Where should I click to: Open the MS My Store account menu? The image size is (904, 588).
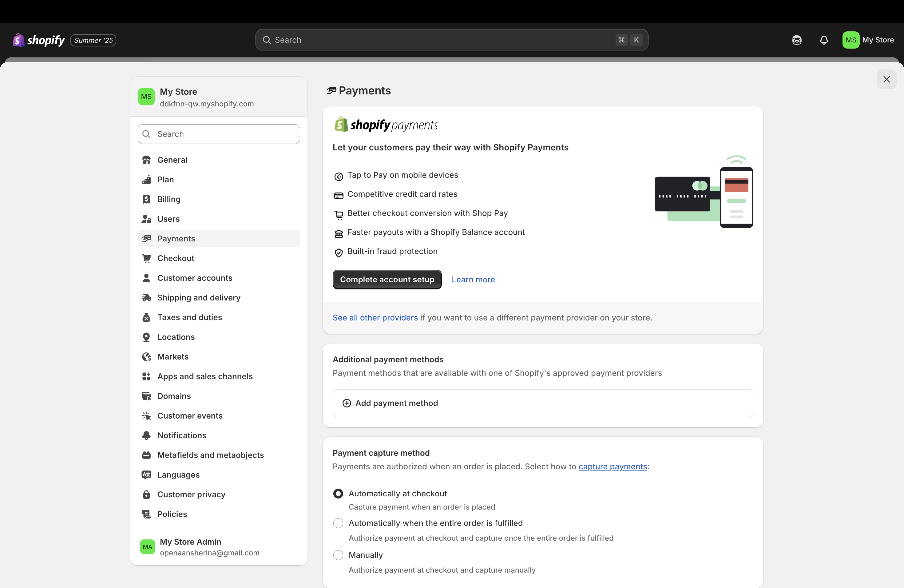tap(868, 40)
